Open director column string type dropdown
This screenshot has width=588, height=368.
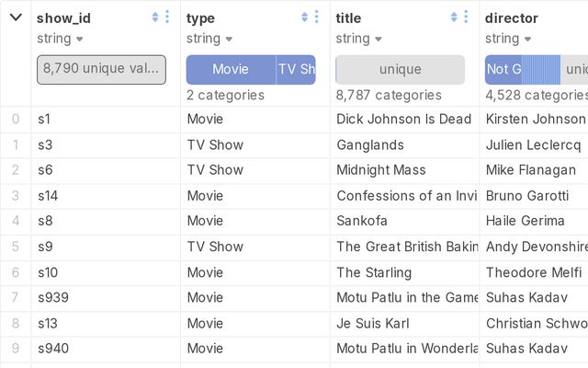(527, 39)
